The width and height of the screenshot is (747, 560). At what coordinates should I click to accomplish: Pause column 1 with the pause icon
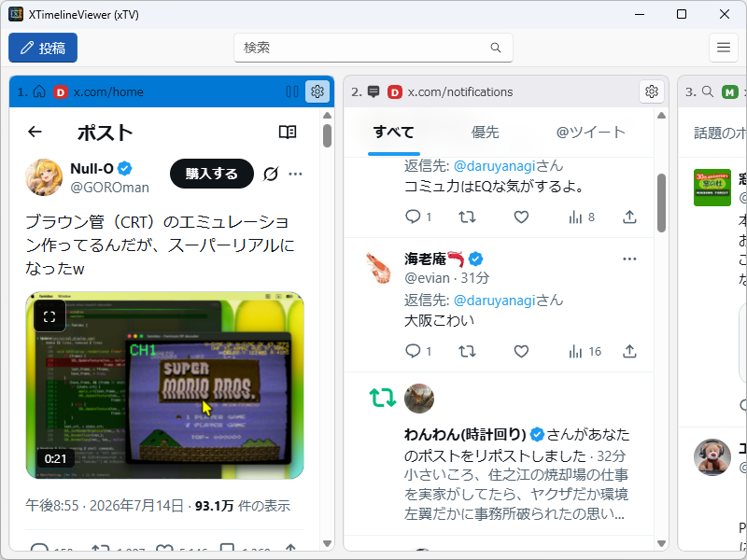292,91
